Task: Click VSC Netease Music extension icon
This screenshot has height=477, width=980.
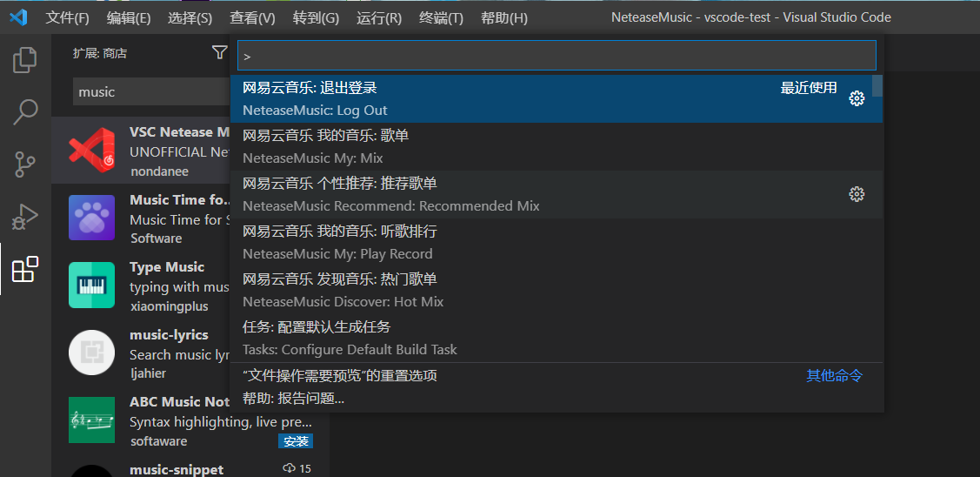Action: 92,151
